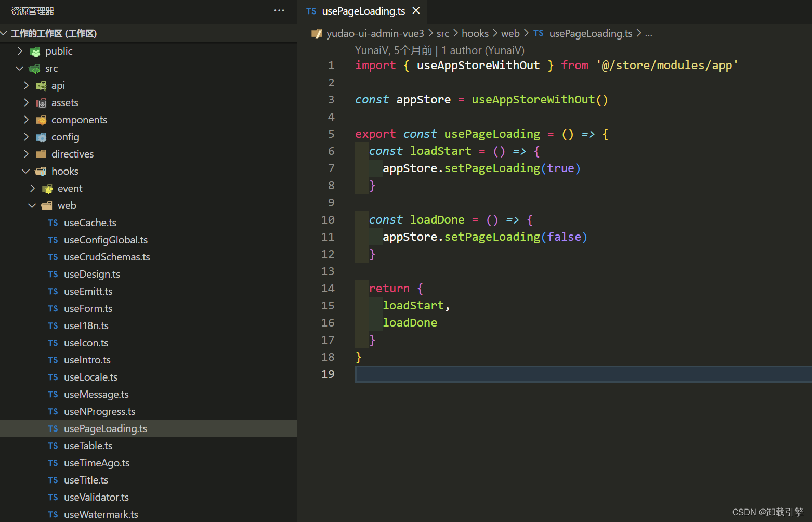Screen dimensions: 812x522
Task: Expand the public folder chevron
Action: point(20,51)
